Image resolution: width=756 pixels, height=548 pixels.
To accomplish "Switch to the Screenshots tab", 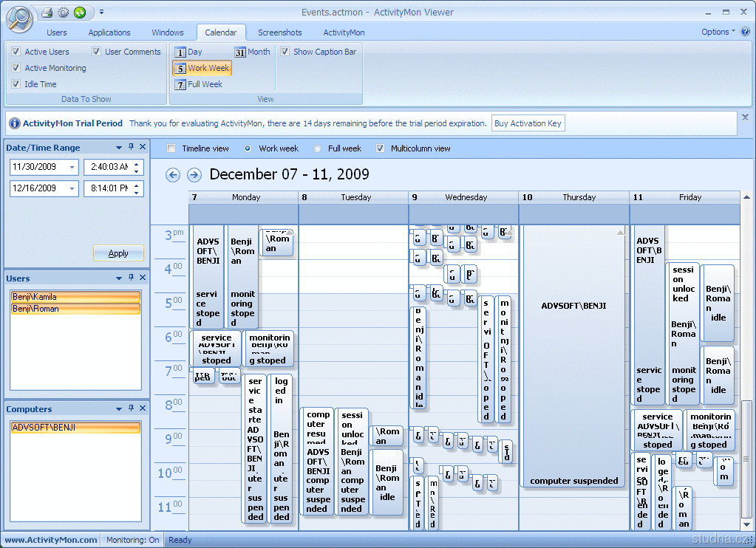I will tap(279, 32).
